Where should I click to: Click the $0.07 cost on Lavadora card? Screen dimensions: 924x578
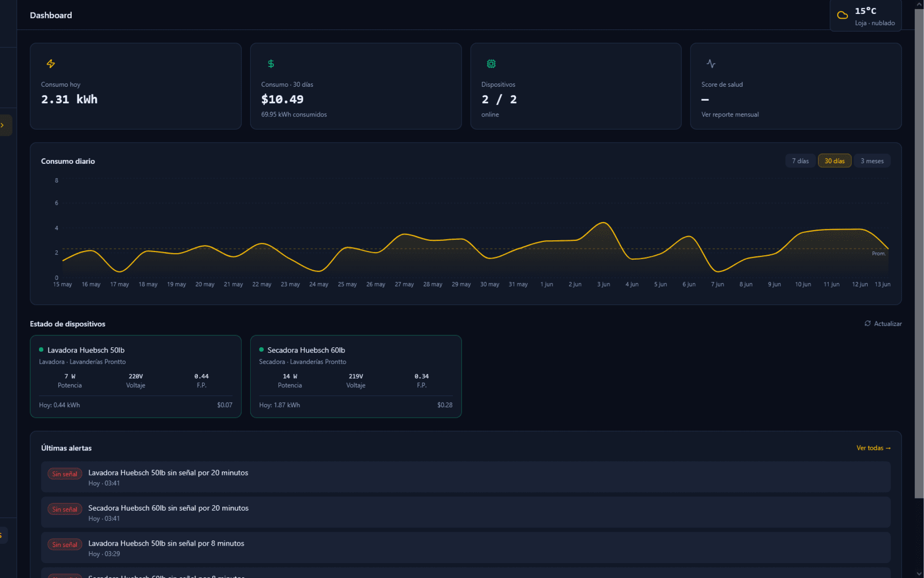[x=225, y=405]
